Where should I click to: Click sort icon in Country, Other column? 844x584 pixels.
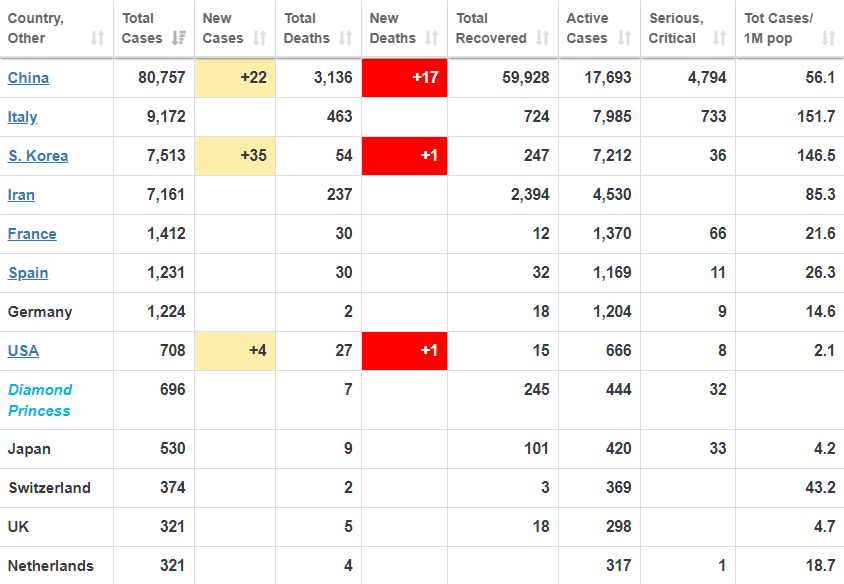point(97,38)
